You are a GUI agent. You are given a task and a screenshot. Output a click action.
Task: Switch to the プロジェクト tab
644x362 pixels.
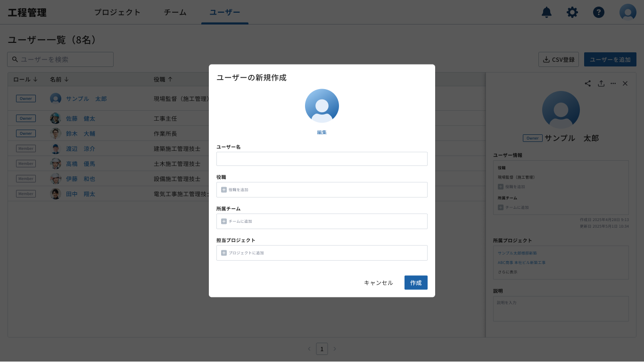(x=117, y=13)
